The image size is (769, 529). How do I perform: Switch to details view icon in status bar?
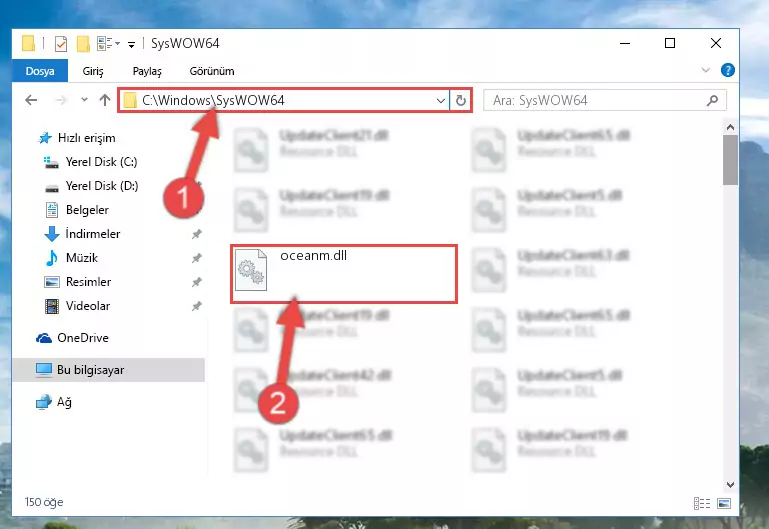click(x=702, y=503)
